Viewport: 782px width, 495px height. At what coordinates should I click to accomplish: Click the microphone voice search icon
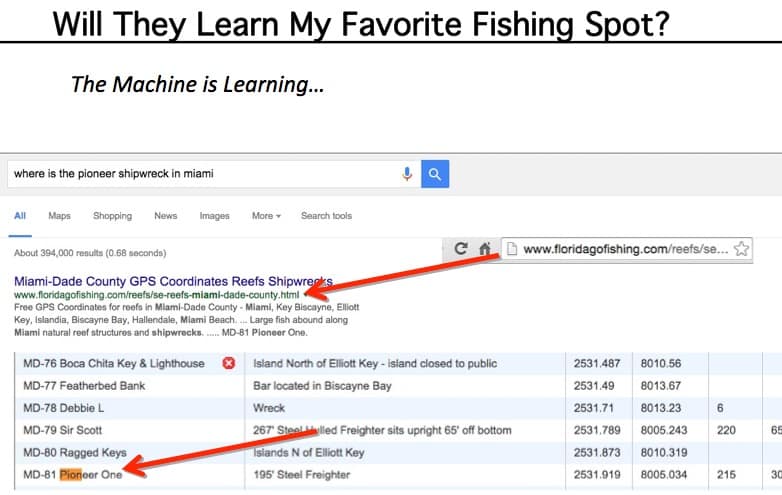click(407, 174)
